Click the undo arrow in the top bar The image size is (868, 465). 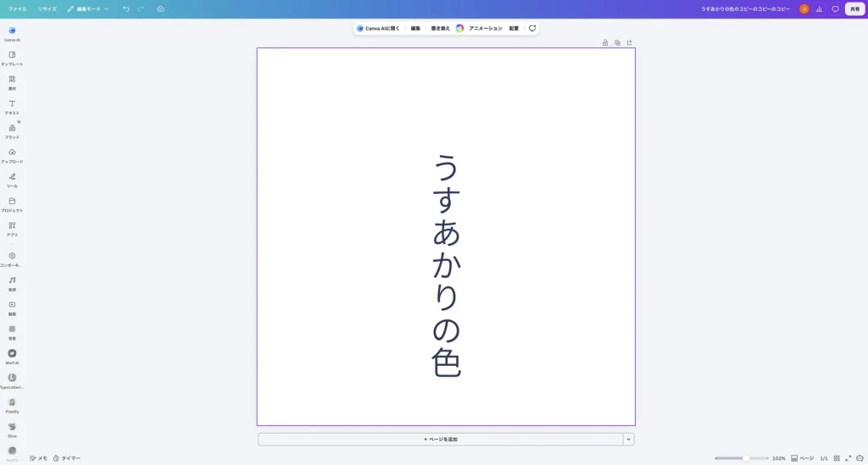126,8
